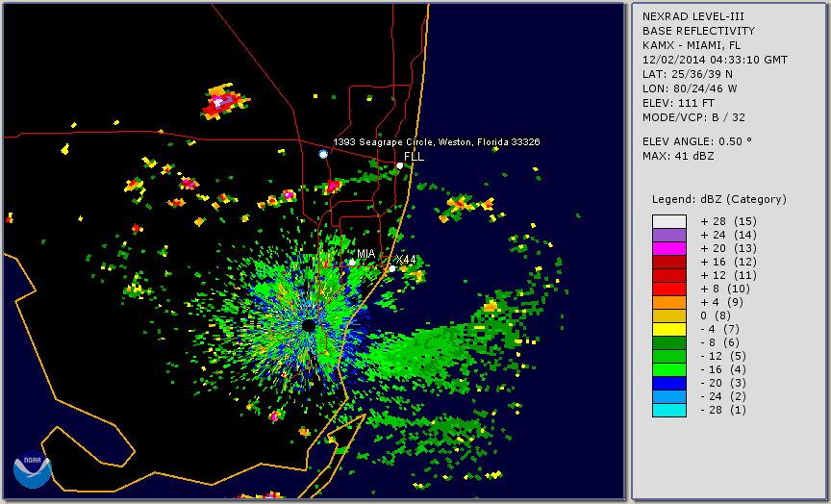Click the 'KAMX - MIAMI, FL' station text
This screenshot has width=831, height=504.
pyautogui.click(x=692, y=45)
